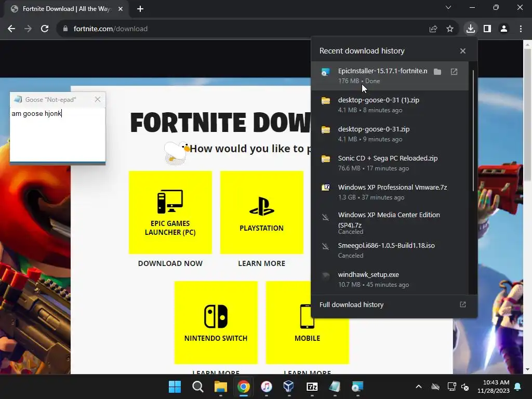
Task: Click the desktop goose character
Action: point(176,153)
